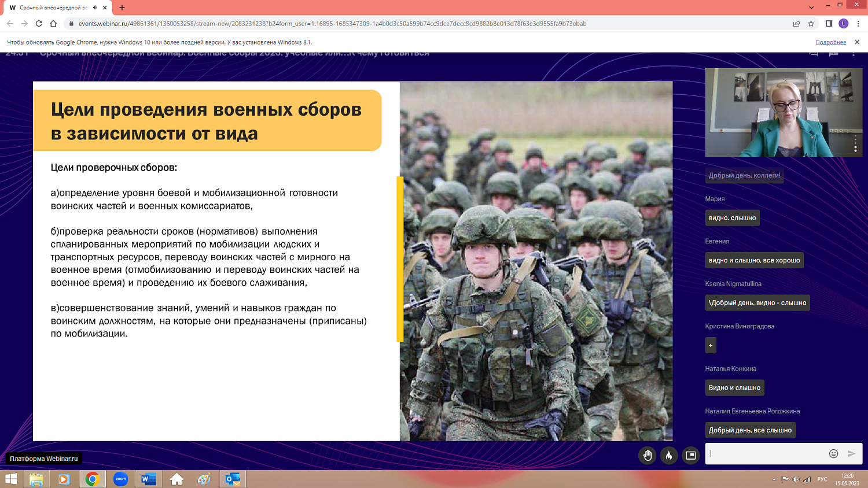Click the presenter webcam video
Screen dimensions: 868x488
pos(784,112)
